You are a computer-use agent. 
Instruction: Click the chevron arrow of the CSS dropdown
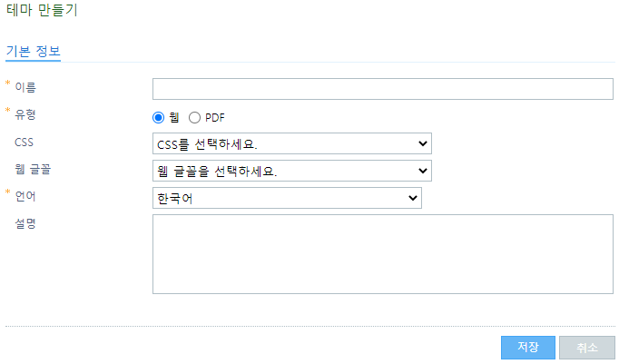[422, 143]
